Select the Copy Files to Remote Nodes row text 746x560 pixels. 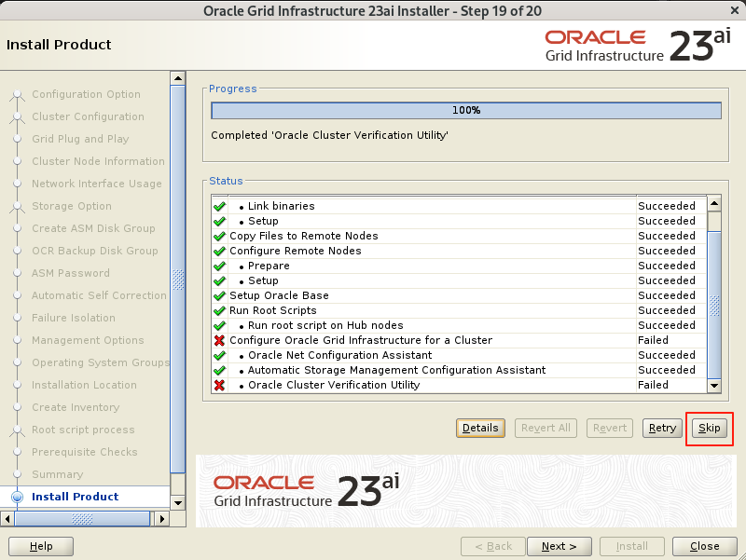pos(304,237)
